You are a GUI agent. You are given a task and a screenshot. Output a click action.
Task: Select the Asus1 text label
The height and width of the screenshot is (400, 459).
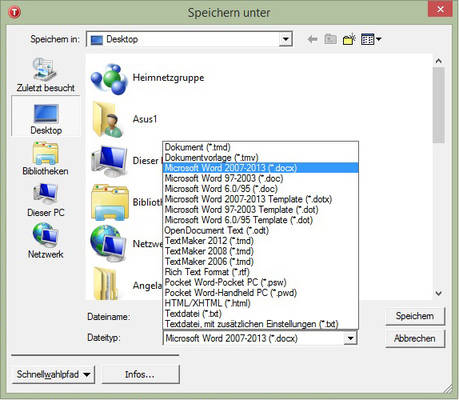(145, 119)
